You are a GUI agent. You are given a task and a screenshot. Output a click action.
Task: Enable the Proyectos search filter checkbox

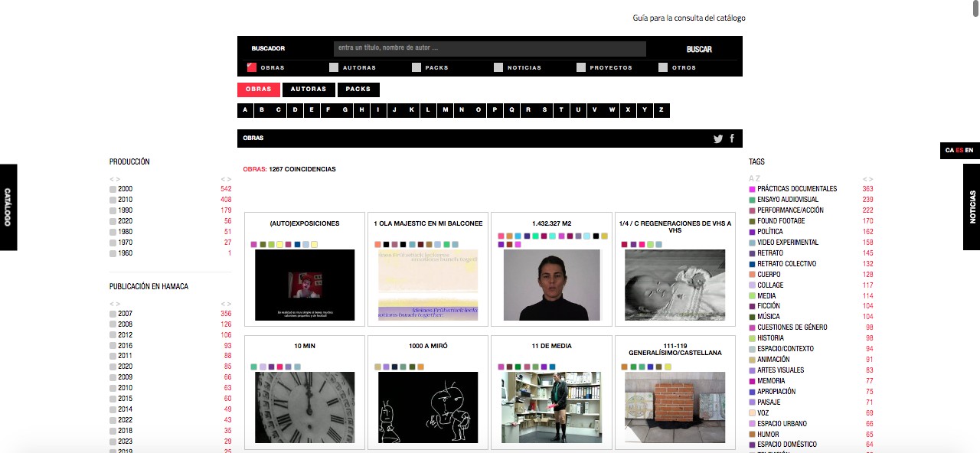(581, 67)
